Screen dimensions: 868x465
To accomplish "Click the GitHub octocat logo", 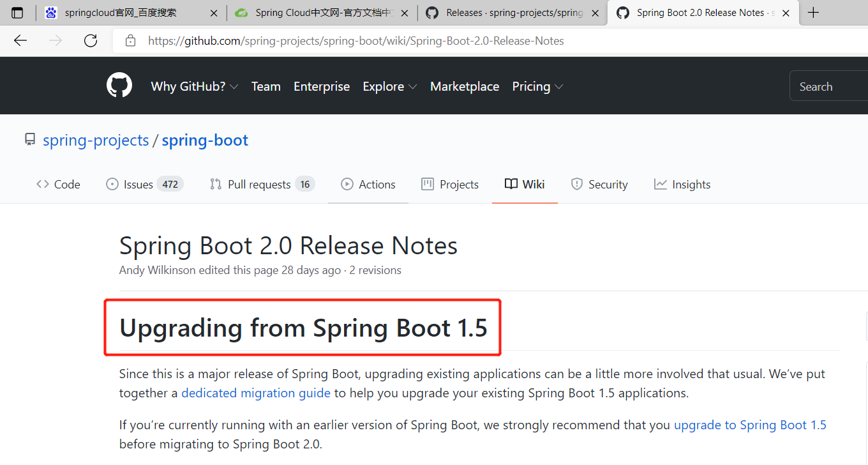I will (119, 86).
